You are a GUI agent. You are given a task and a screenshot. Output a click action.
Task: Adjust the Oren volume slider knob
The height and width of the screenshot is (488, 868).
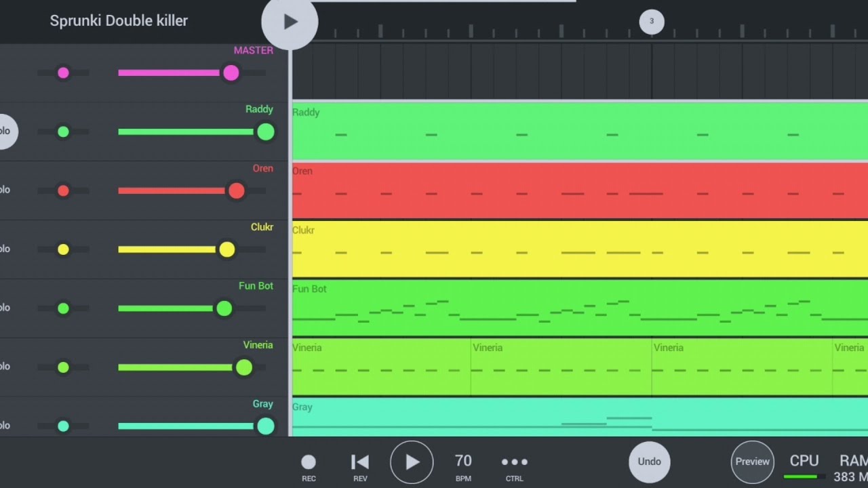click(236, 191)
